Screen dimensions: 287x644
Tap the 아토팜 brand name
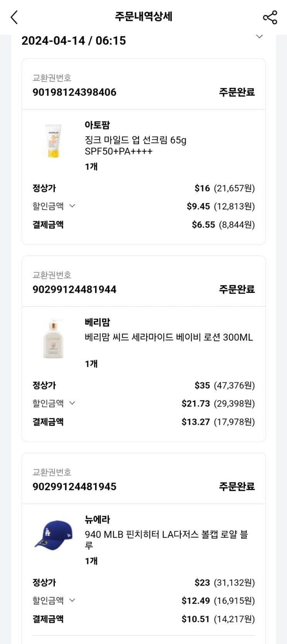97,125
